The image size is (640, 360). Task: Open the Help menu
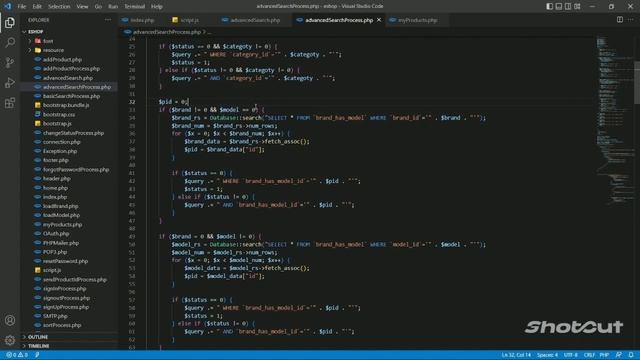tap(157, 7)
